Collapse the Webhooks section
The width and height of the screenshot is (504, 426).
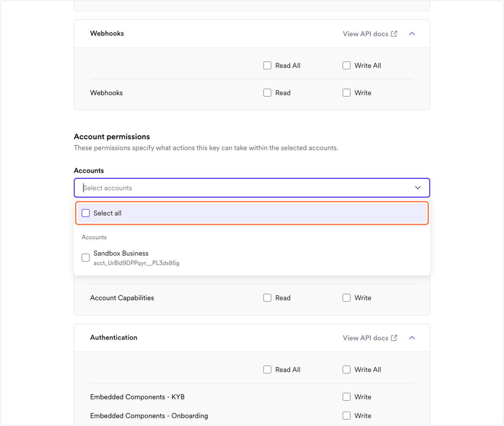click(x=412, y=34)
